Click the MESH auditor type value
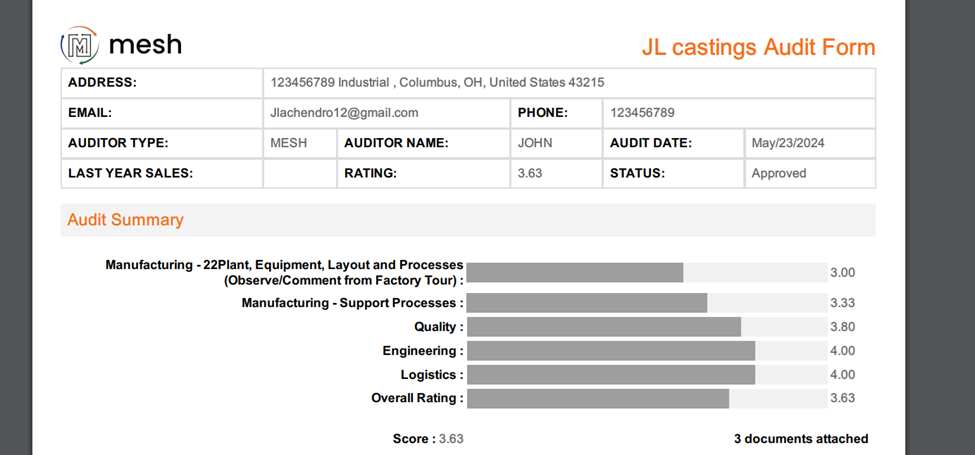The width and height of the screenshot is (975, 455). [x=289, y=143]
